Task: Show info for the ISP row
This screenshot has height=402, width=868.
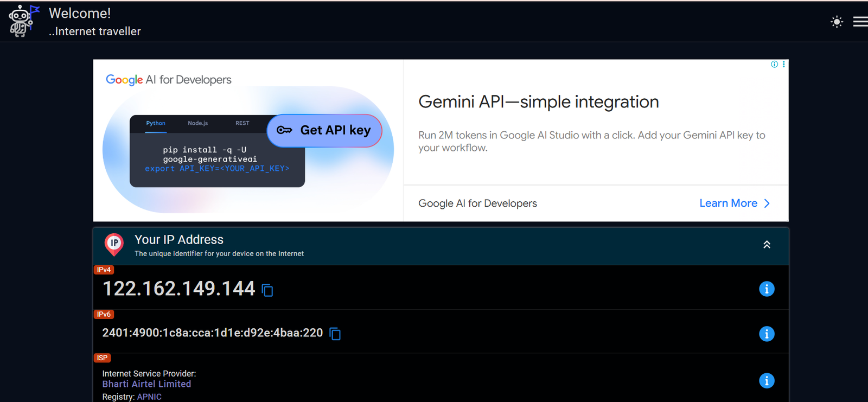Action: coord(766,381)
